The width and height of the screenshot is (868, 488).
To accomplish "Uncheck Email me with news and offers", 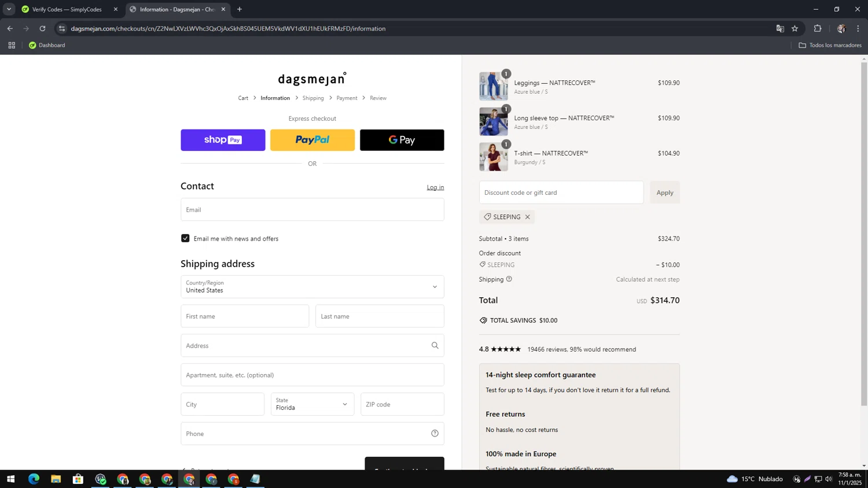I will (185, 238).
